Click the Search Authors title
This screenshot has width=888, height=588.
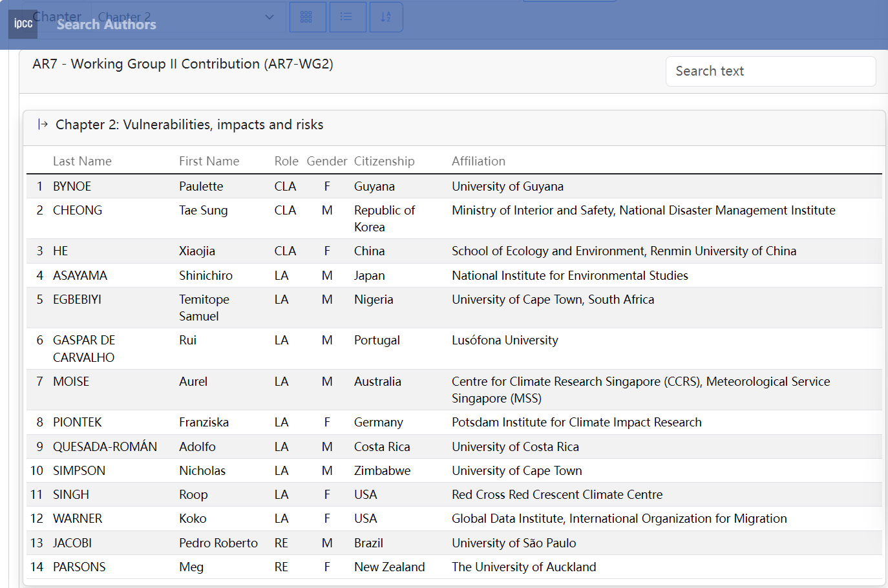tap(107, 25)
